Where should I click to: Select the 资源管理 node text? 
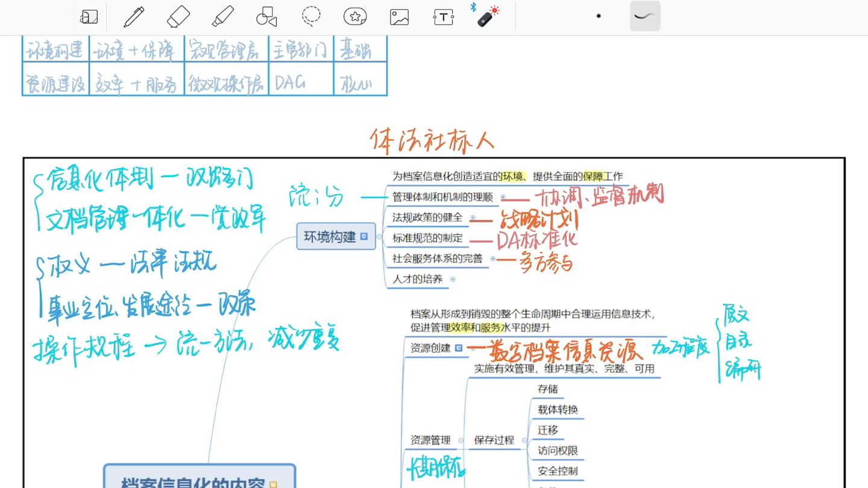tap(430, 440)
